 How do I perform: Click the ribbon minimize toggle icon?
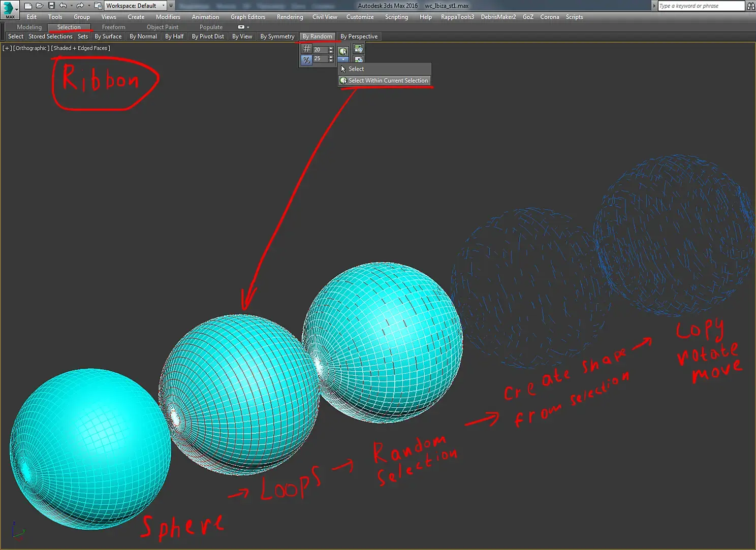click(241, 27)
